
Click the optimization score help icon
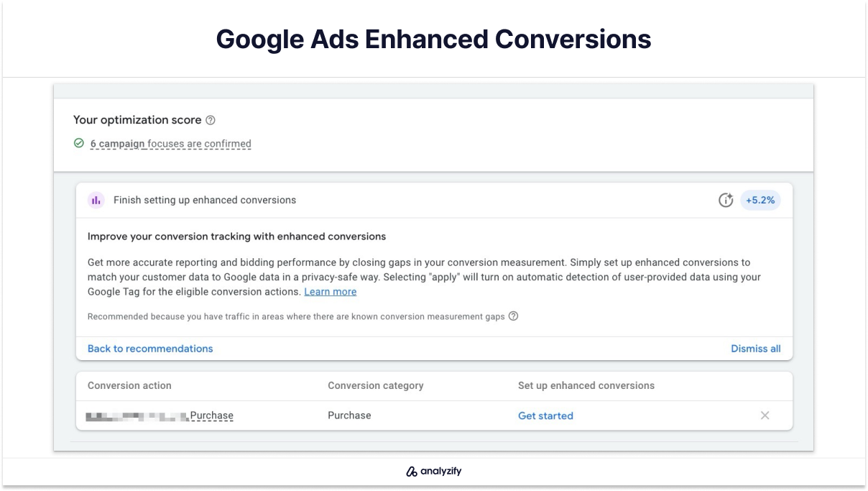coord(211,121)
